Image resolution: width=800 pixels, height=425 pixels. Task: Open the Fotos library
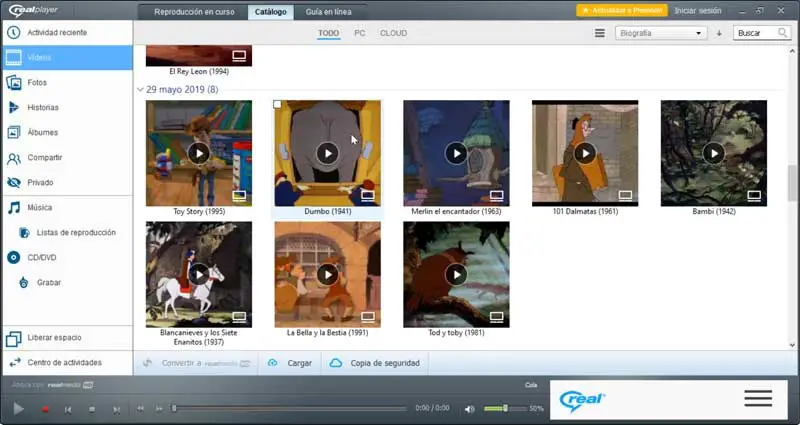tap(66, 83)
